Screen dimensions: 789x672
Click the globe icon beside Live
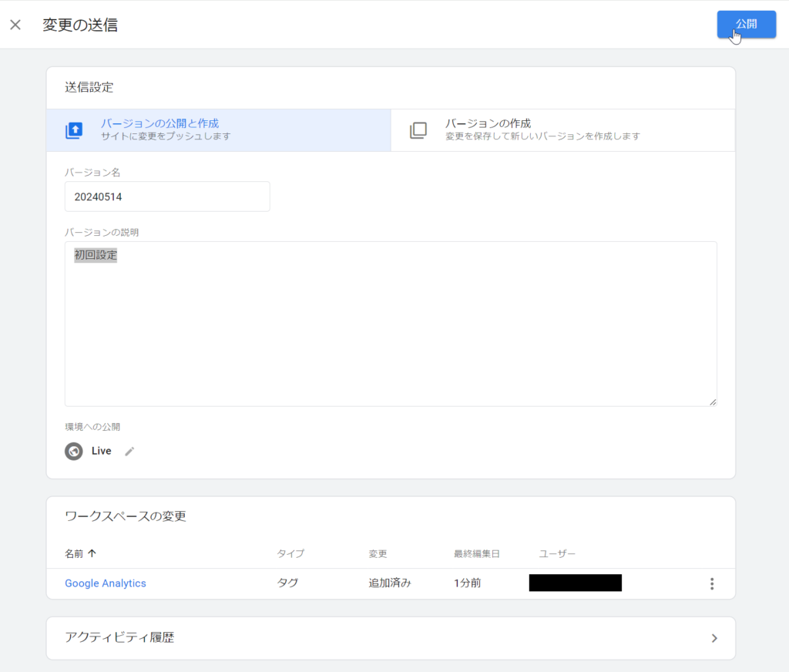tap(74, 452)
